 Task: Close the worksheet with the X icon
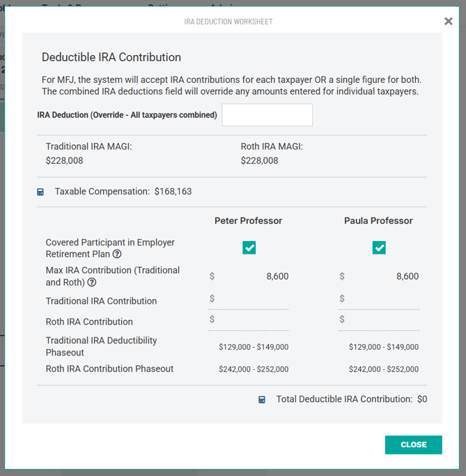pyautogui.click(x=448, y=22)
